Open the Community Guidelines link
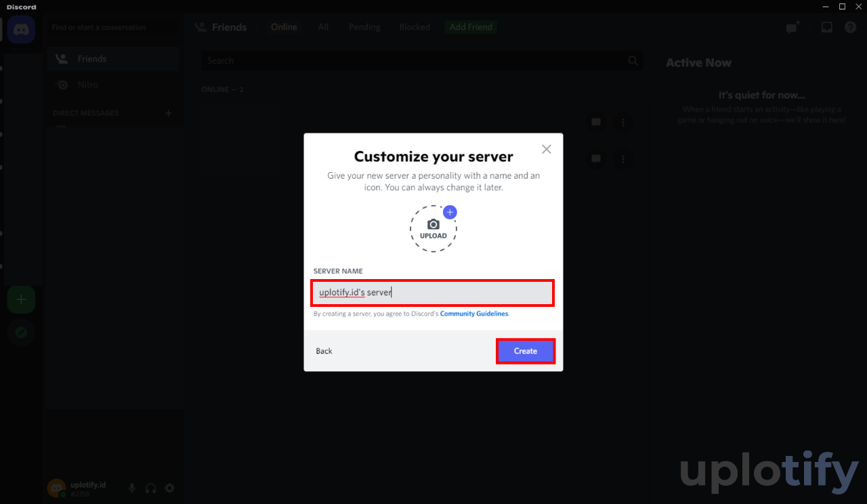 (x=474, y=314)
